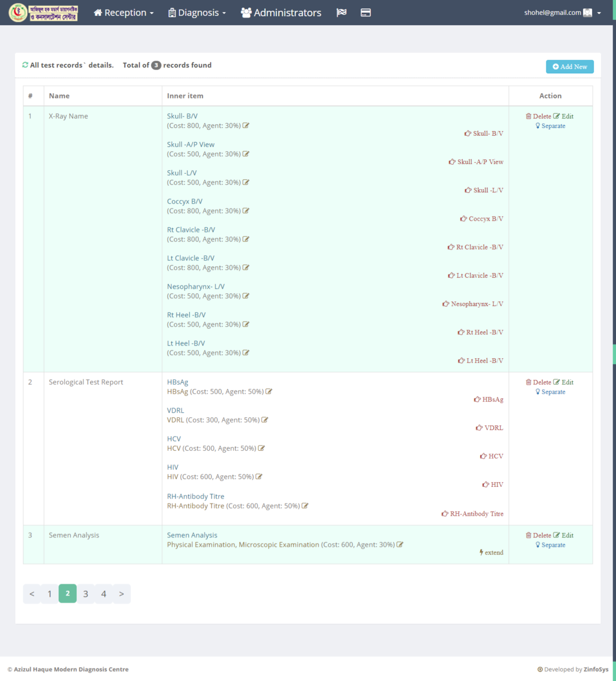Open the Administrators menu item
The image size is (616, 681).
281,13
